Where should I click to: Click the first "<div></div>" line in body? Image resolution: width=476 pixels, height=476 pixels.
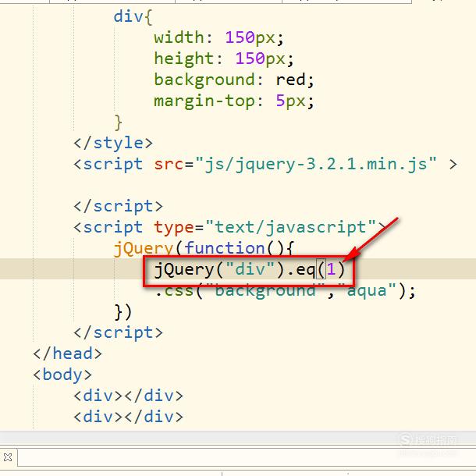click(129, 396)
